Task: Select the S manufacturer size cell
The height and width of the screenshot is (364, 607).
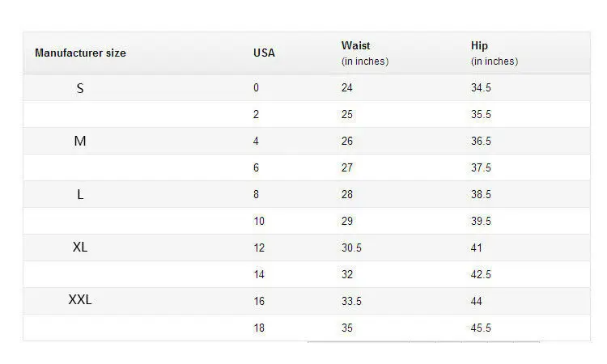Action: [80, 89]
